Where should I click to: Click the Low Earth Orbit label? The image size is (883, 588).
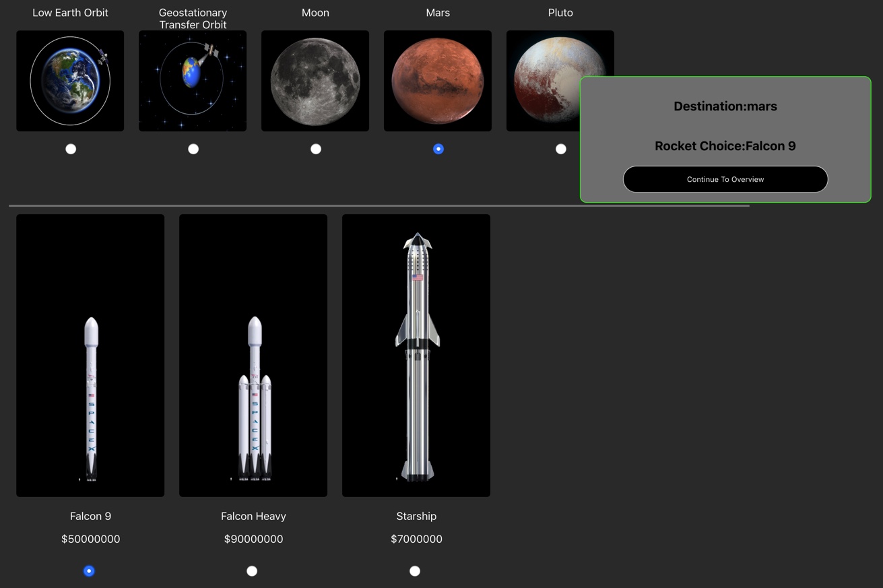pyautogui.click(x=70, y=13)
